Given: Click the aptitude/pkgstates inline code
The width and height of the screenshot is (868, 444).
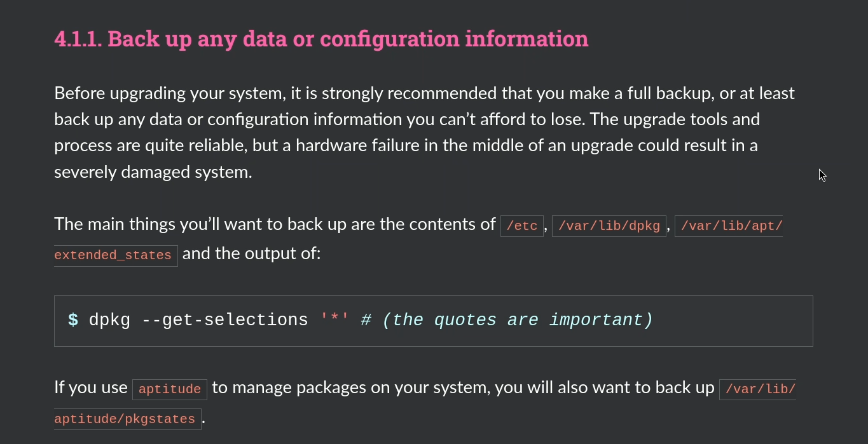Looking at the screenshot, I should click(x=125, y=419).
